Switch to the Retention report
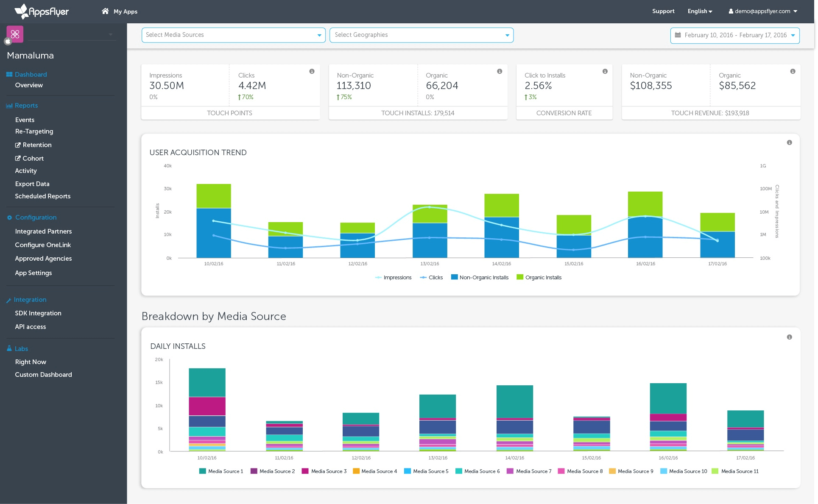Screen dimensions: 818x504 click(x=37, y=145)
